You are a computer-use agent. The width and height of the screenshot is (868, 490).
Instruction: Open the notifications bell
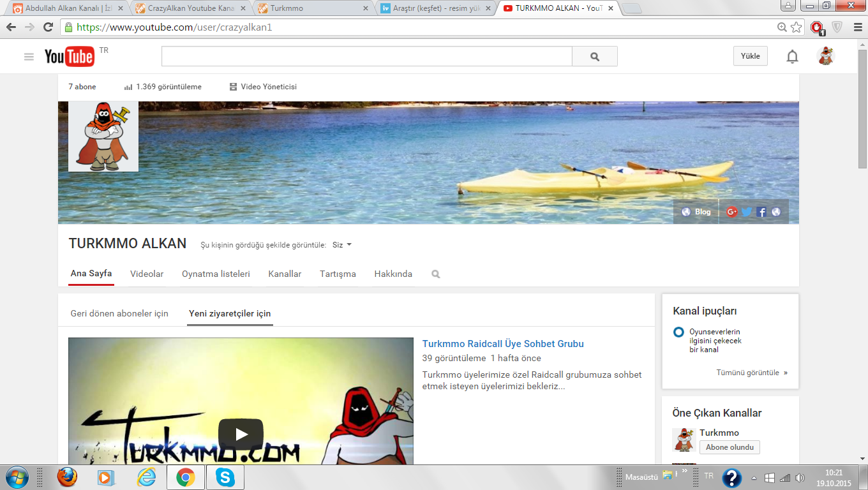coord(792,56)
